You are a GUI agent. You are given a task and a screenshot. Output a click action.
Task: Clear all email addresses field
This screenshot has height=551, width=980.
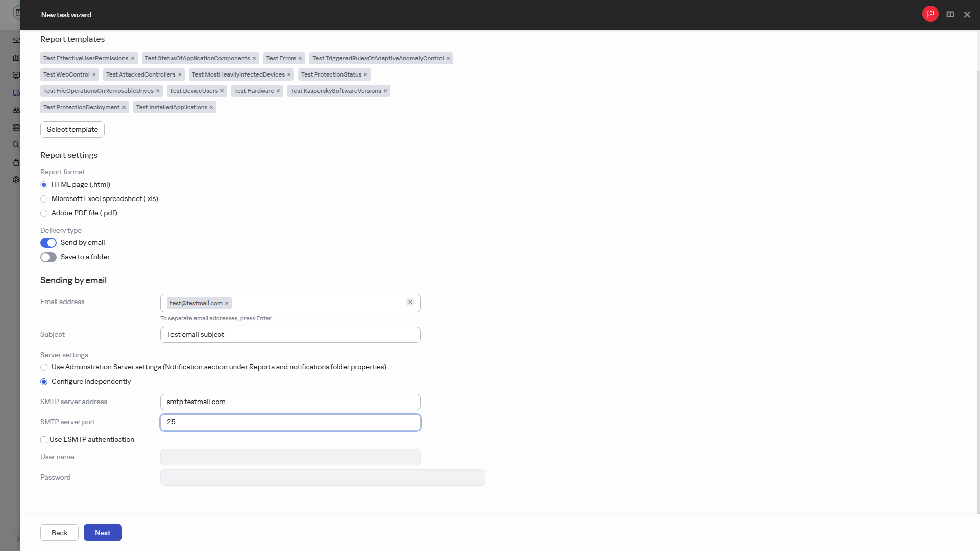tap(410, 303)
